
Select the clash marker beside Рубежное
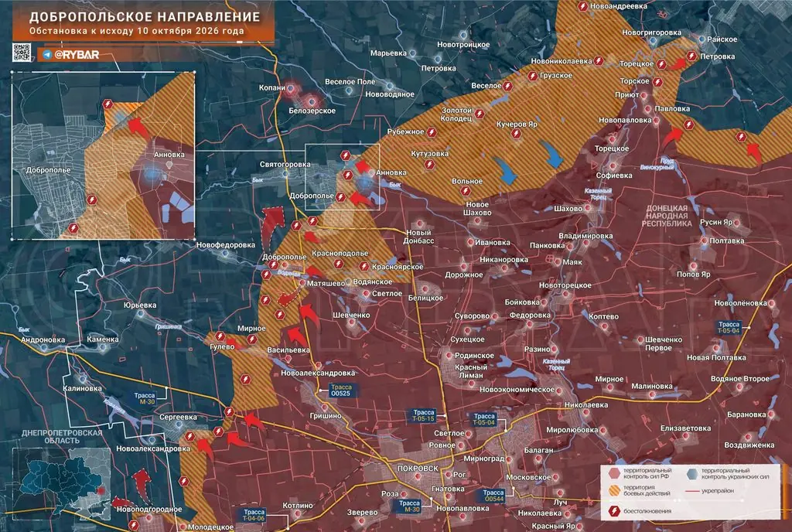(432, 132)
